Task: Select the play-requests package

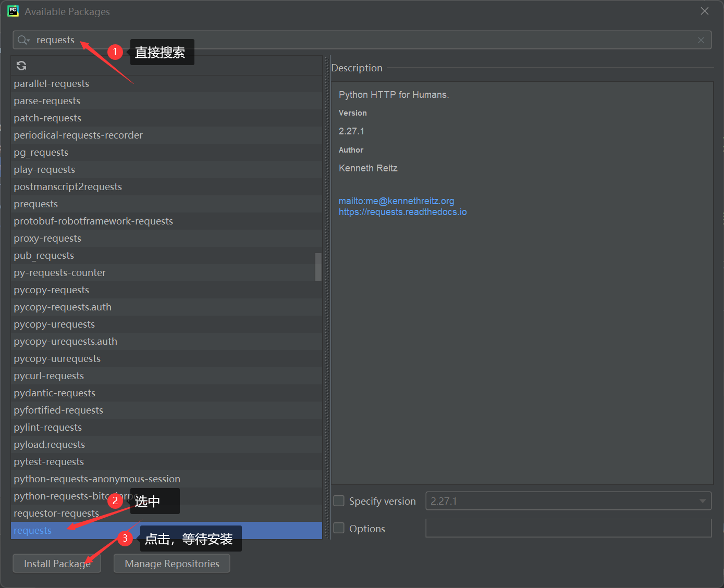Action: click(x=167, y=170)
